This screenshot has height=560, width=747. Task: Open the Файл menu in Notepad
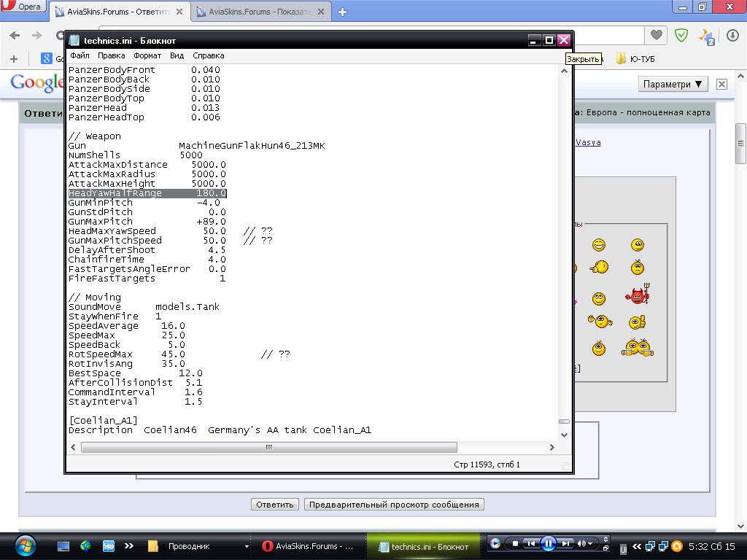[x=80, y=55]
